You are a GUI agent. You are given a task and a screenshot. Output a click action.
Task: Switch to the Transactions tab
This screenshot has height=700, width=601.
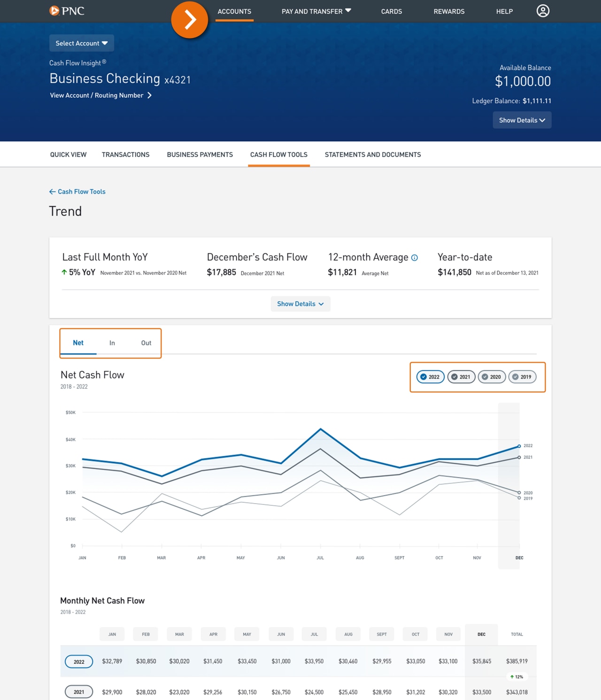(125, 154)
